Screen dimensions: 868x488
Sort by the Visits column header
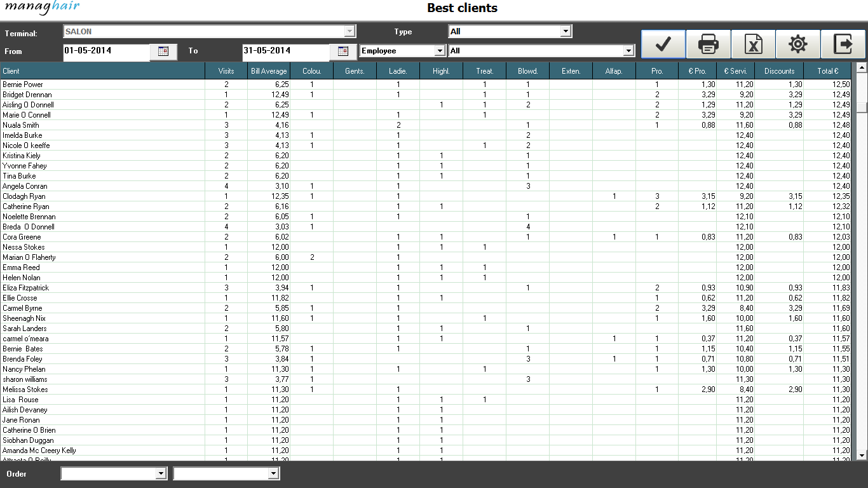[x=226, y=71]
